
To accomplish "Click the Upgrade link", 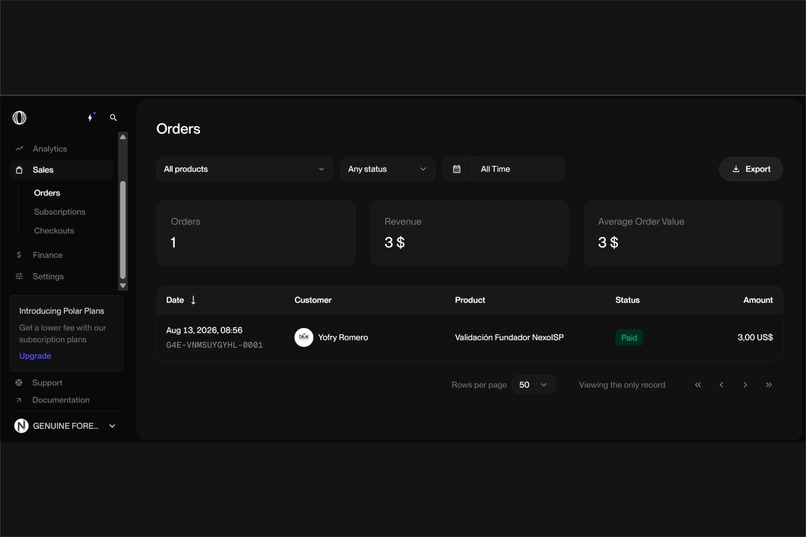I will 35,356.
